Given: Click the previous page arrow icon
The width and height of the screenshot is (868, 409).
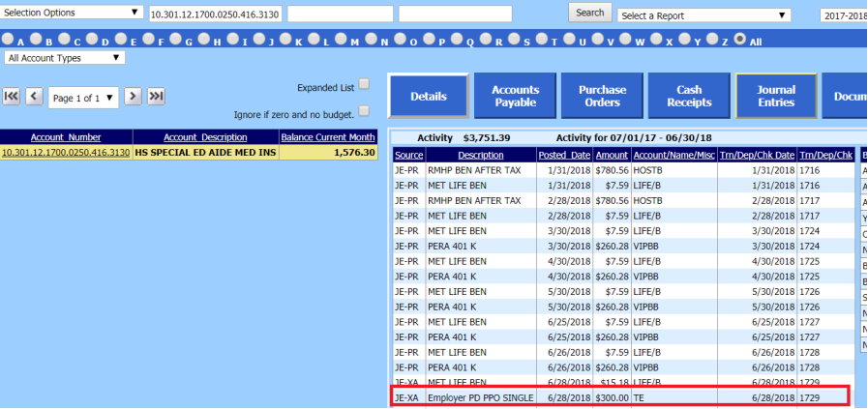Looking at the screenshot, I should tap(34, 96).
